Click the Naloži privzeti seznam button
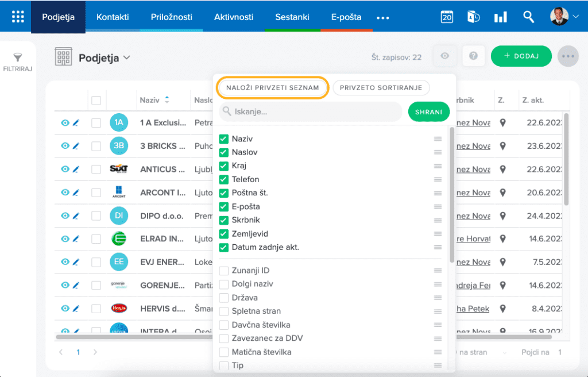 pos(273,88)
